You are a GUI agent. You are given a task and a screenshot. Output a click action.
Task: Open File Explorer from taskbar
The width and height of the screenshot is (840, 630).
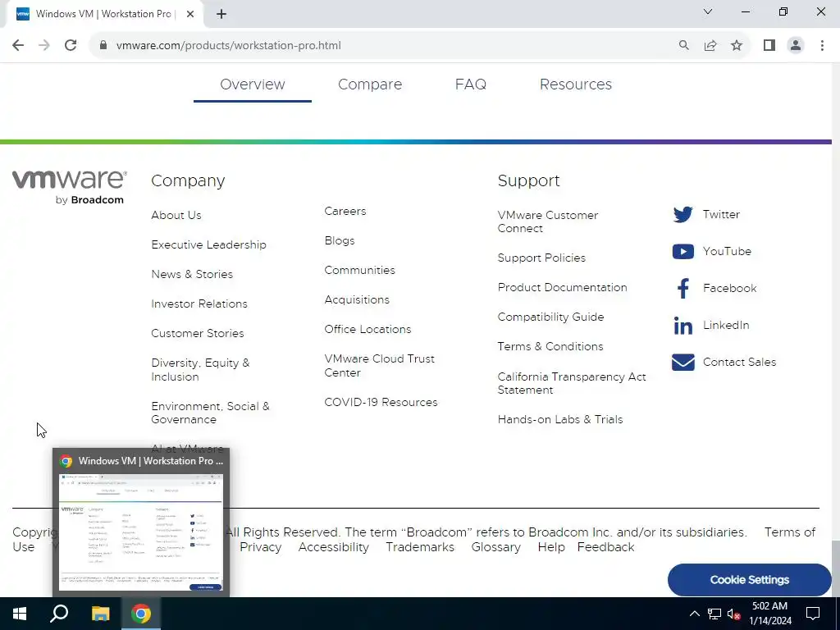[x=100, y=614]
